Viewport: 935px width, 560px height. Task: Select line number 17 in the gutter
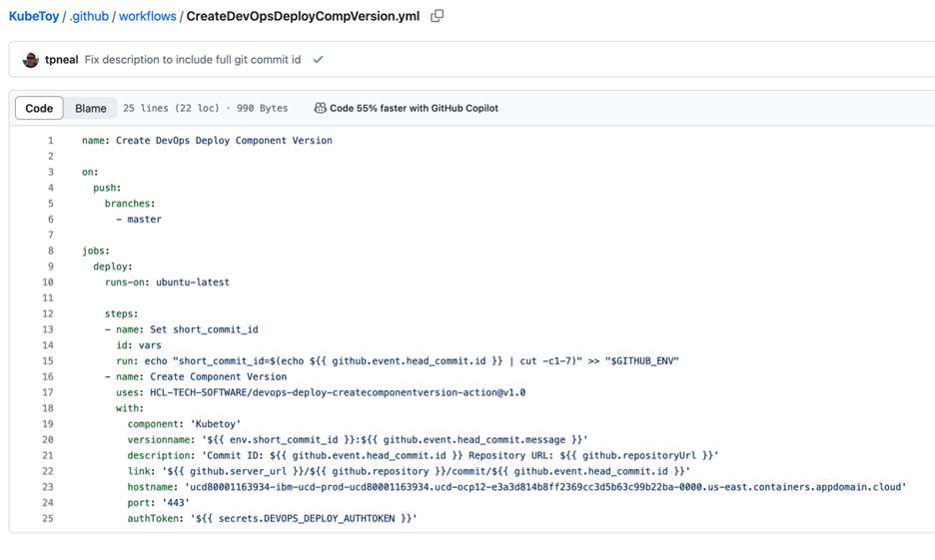pyautogui.click(x=48, y=392)
